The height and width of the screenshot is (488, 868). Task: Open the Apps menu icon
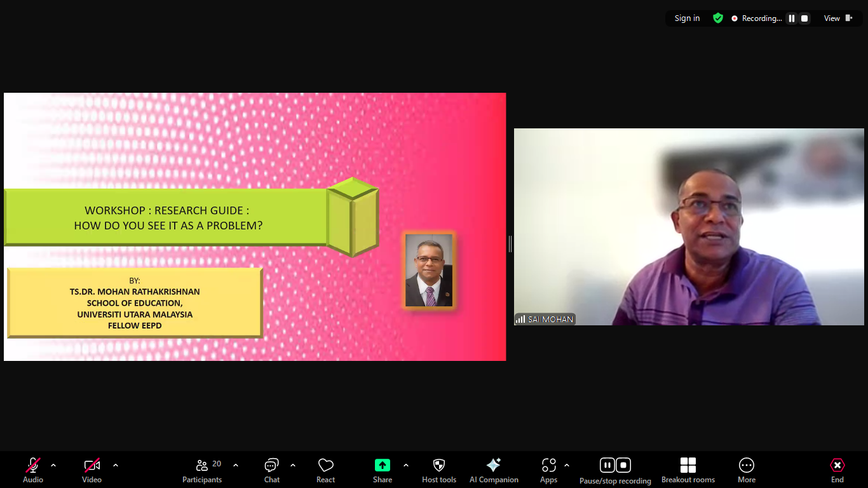(548, 466)
